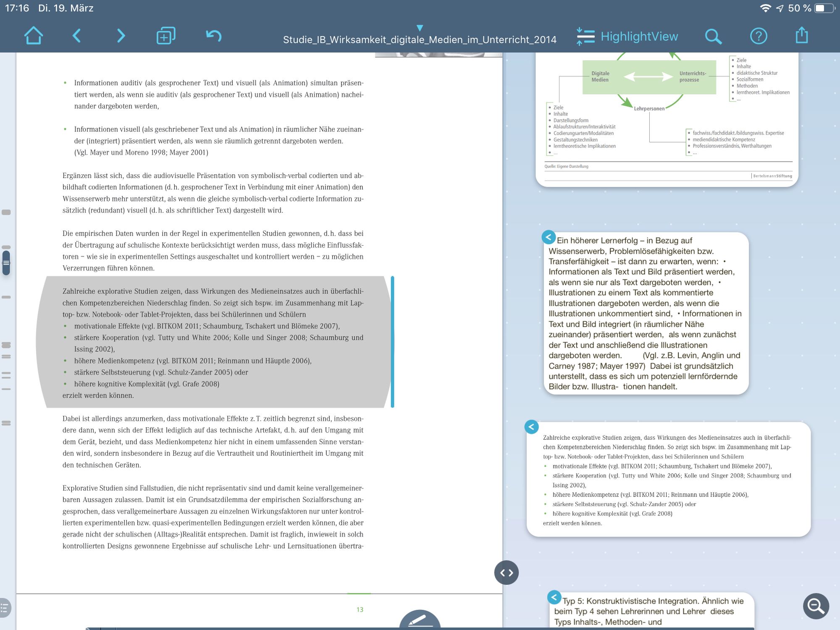Tap the 'Dabei ist allerdings anzumerken' paragraph

pos(213,441)
